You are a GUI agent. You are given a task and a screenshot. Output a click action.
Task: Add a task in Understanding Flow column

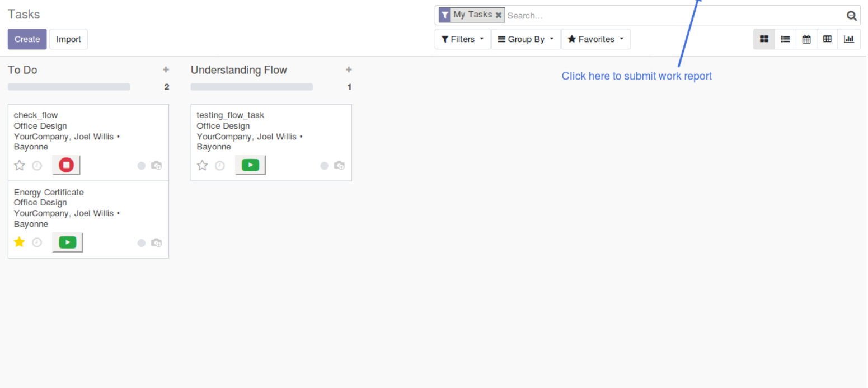[x=349, y=69]
